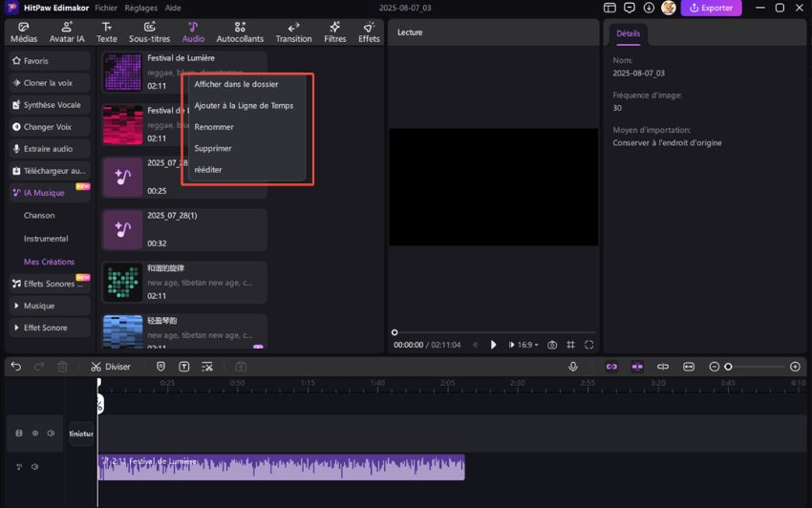Open Sous-titres panel
The height and width of the screenshot is (508, 812).
150,32
